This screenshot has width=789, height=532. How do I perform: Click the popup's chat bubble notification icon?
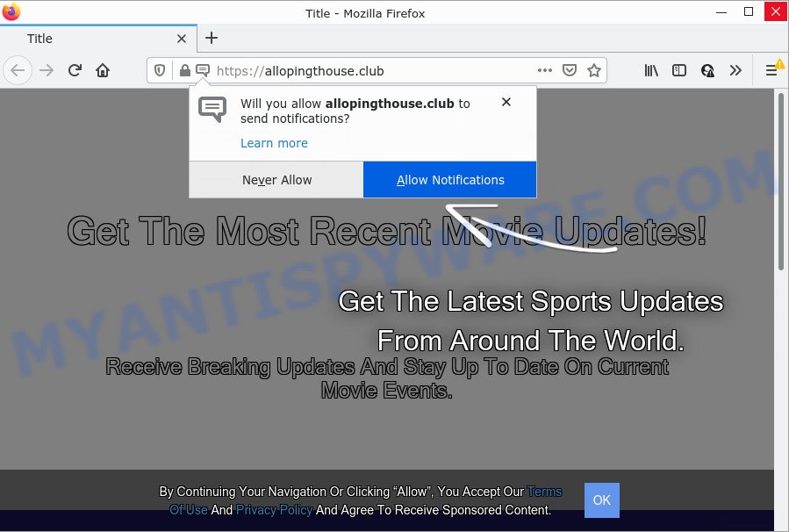(212, 109)
